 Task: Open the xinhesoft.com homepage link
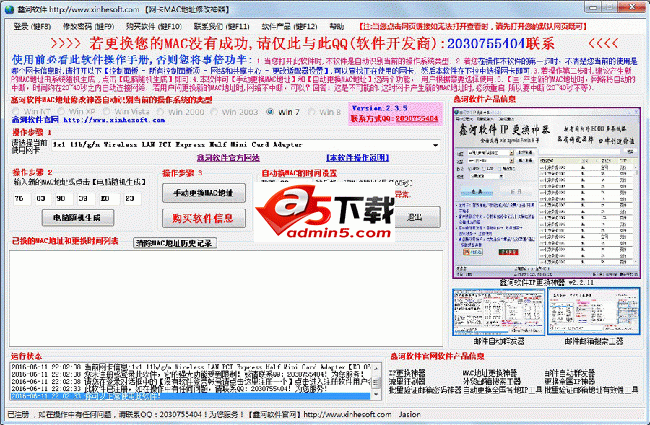click(114, 120)
